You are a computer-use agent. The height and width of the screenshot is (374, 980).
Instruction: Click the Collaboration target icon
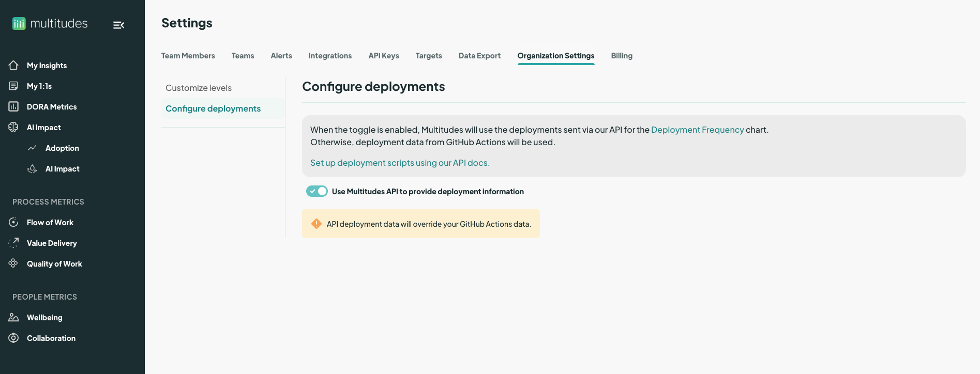click(13, 338)
